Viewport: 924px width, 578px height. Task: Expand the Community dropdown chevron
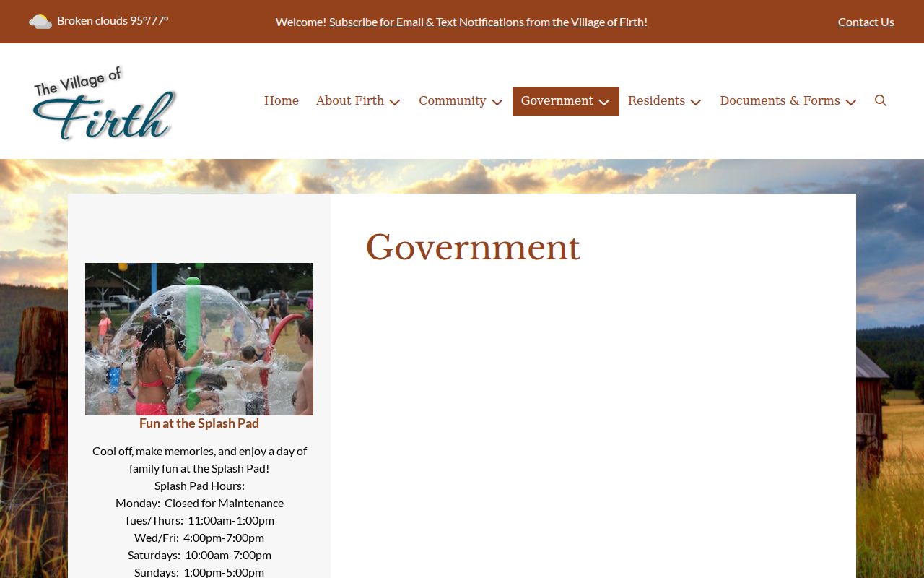[x=497, y=102]
